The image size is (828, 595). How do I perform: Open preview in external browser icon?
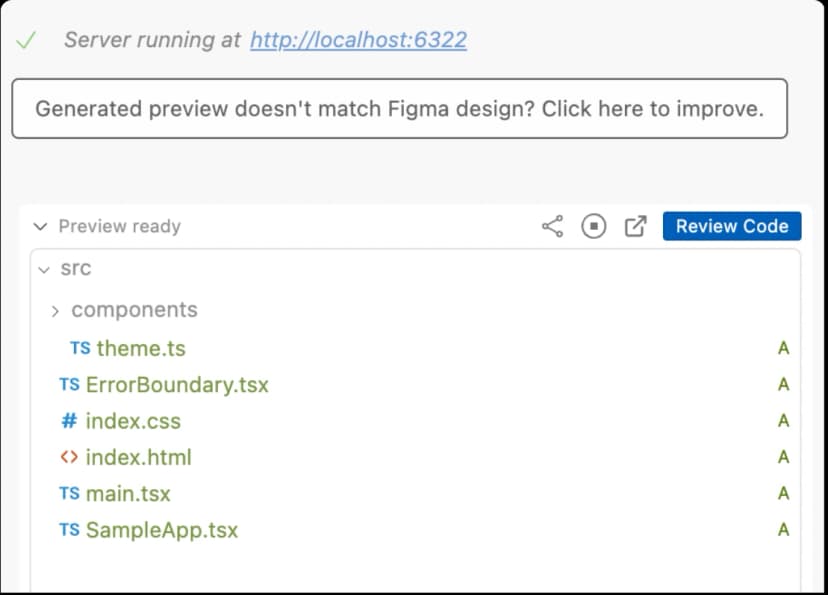pyautogui.click(x=635, y=226)
